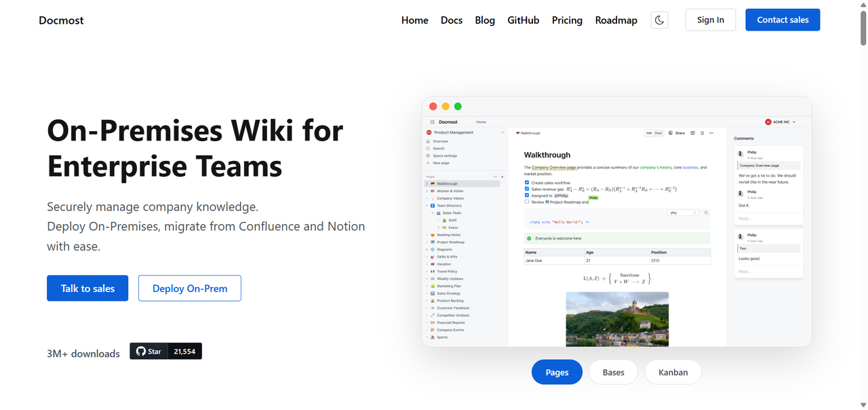
Task: Open the Company Values page
Action: point(450,198)
